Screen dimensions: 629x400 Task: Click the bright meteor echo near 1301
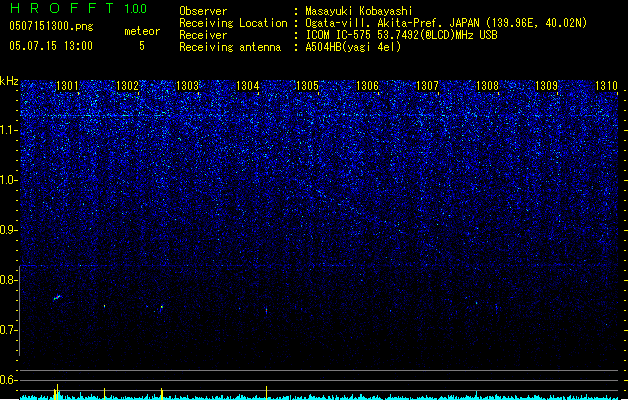(x=57, y=298)
